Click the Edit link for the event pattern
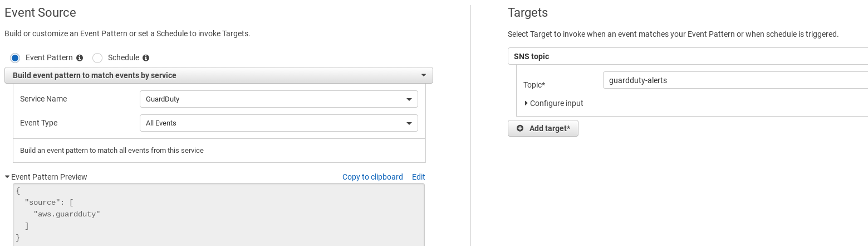Viewport: 868px width, 246px height. (x=419, y=177)
